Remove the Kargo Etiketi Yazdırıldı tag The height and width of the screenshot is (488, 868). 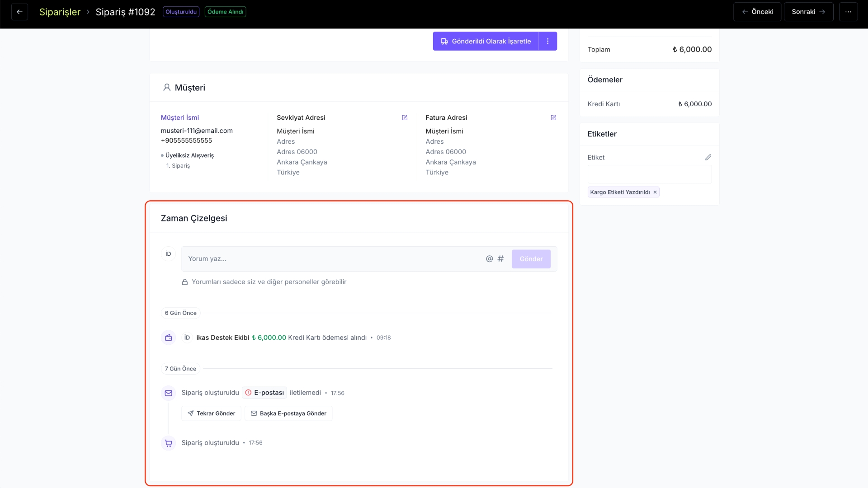click(655, 192)
